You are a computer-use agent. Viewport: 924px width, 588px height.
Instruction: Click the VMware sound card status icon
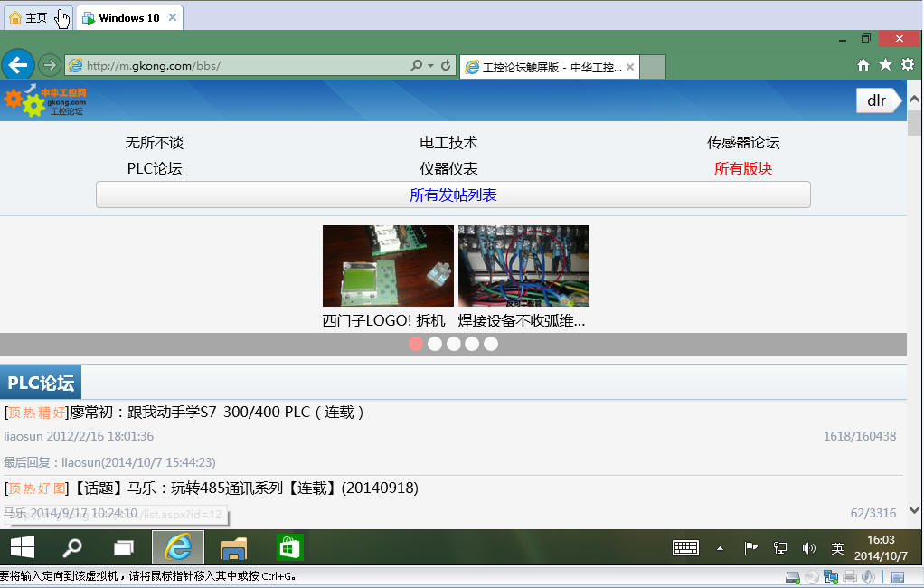click(x=868, y=577)
